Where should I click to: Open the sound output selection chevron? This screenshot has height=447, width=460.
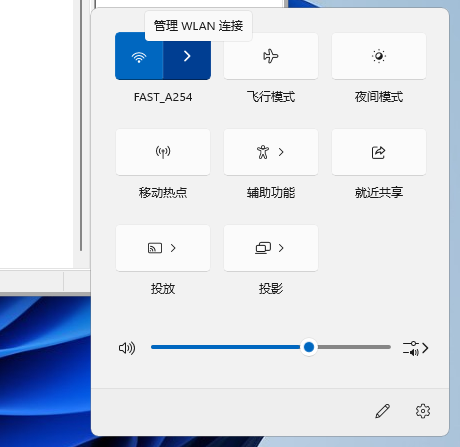[x=415, y=348]
